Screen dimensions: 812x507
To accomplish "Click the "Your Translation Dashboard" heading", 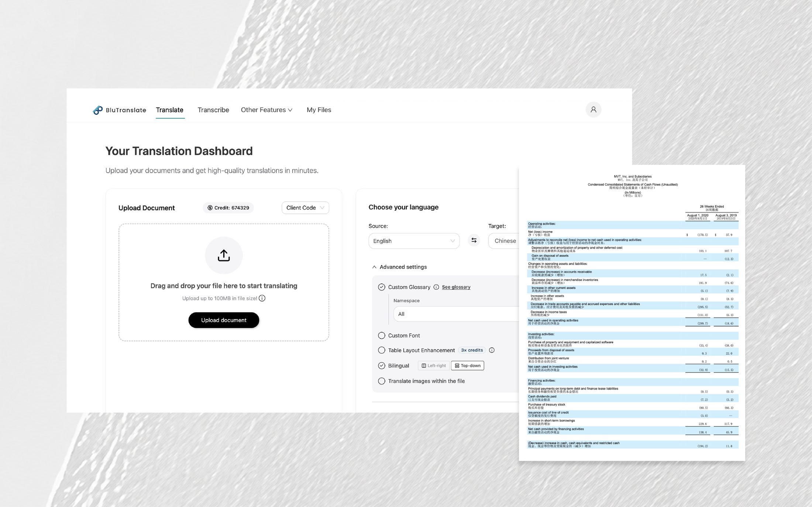I will click(x=179, y=151).
